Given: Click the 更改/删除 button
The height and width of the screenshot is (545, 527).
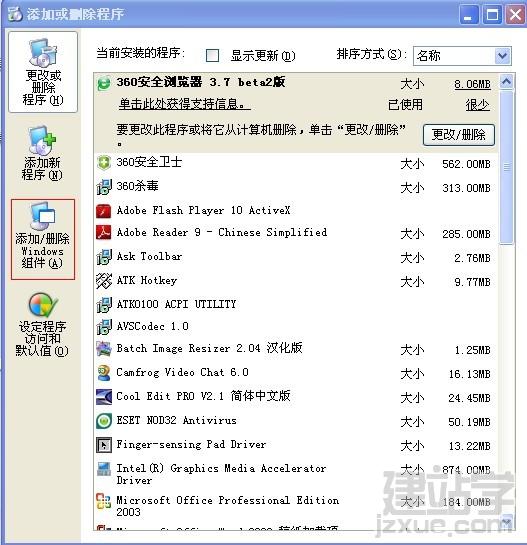Looking at the screenshot, I should (459, 135).
